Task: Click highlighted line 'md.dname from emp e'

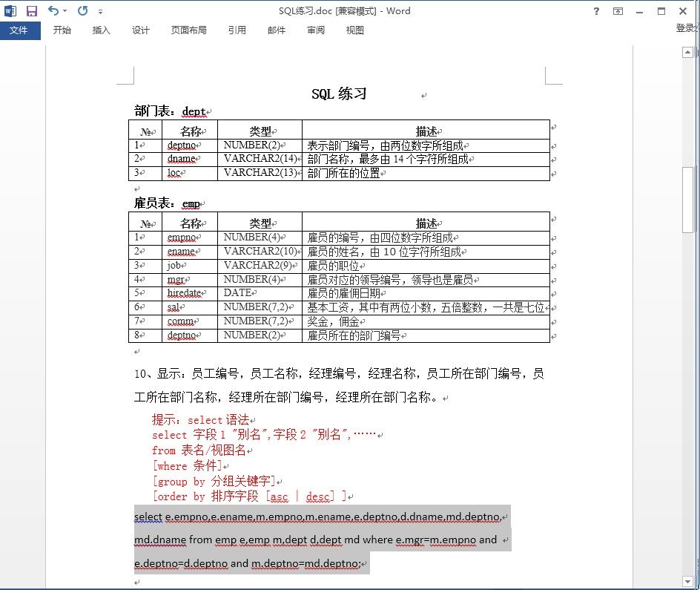Action: [316, 540]
